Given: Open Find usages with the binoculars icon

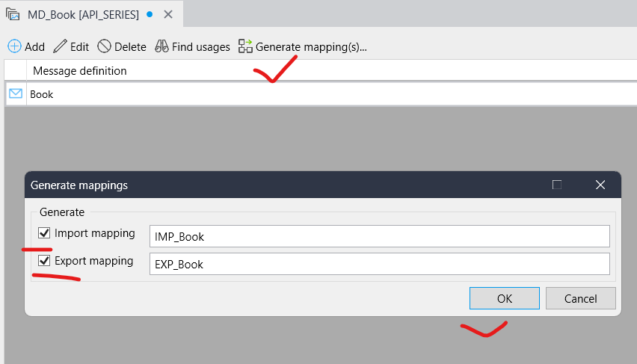Looking at the screenshot, I should pyautogui.click(x=161, y=46).
